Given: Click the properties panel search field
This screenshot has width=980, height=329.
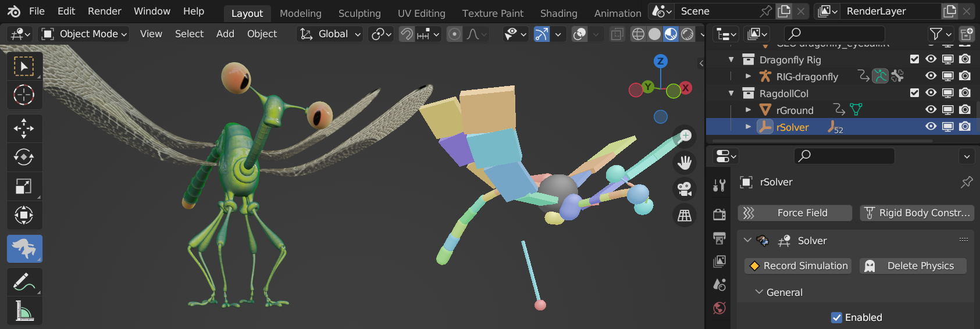Looking at the screenshot, I should point(844,156).
